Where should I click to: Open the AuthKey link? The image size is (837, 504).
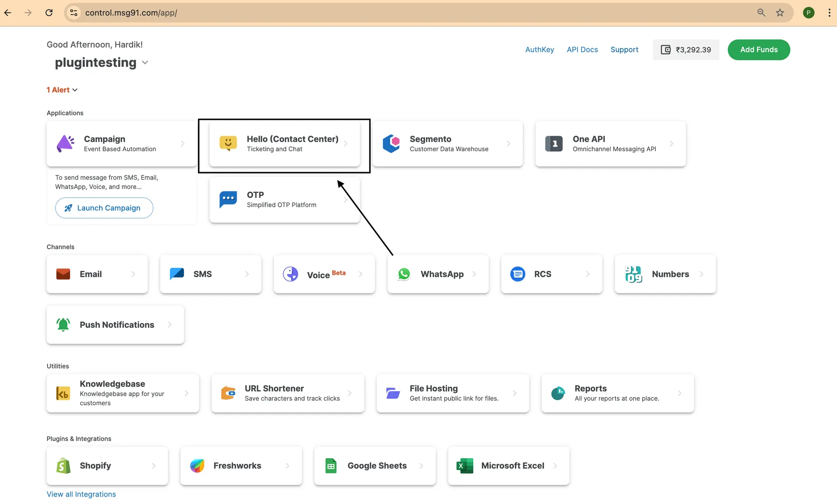[539, 49]
